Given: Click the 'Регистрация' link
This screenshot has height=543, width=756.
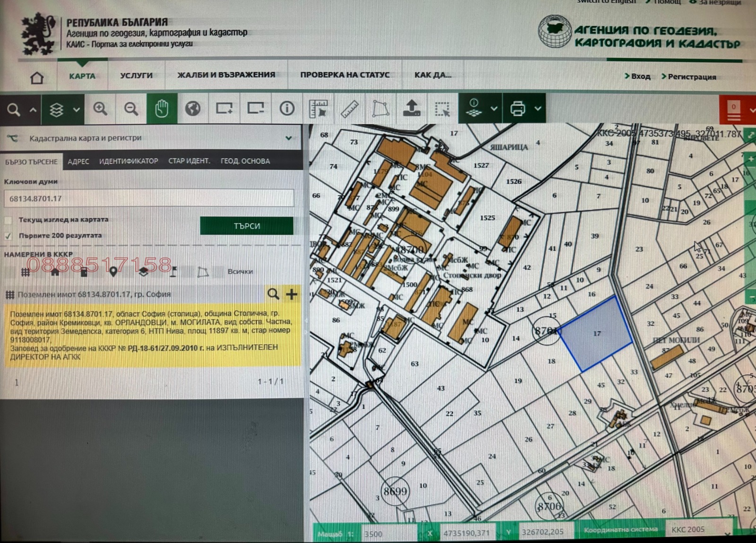Looking at the screenshot, I should coord(691,76).
